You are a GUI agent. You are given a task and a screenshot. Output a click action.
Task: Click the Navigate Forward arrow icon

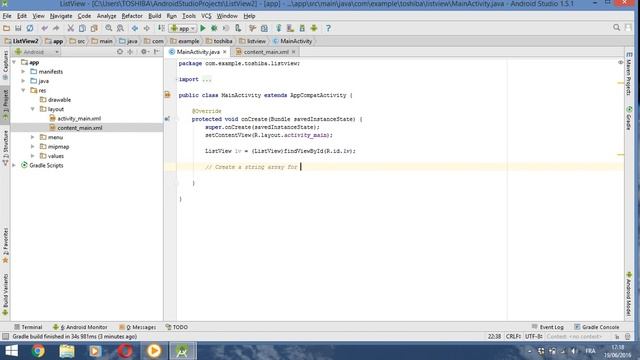(147, 28)
